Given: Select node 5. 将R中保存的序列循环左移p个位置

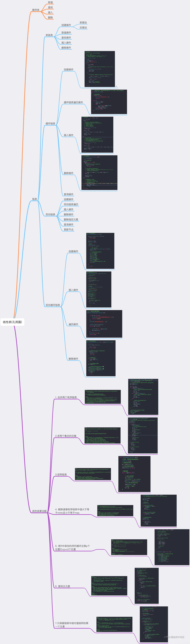Looking at the screenshot, I should pyautogui.click(x=73, y=547).
